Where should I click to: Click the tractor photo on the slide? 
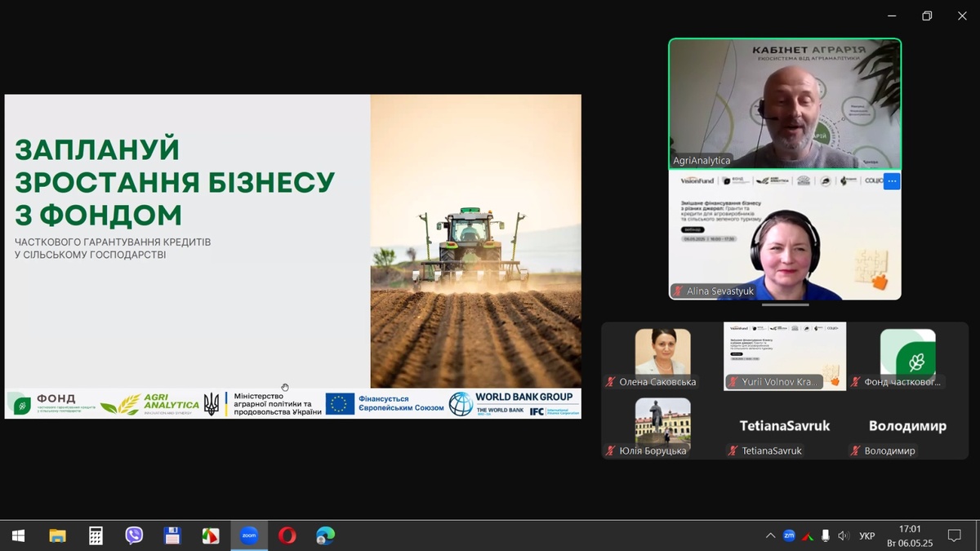click(476, 241)
